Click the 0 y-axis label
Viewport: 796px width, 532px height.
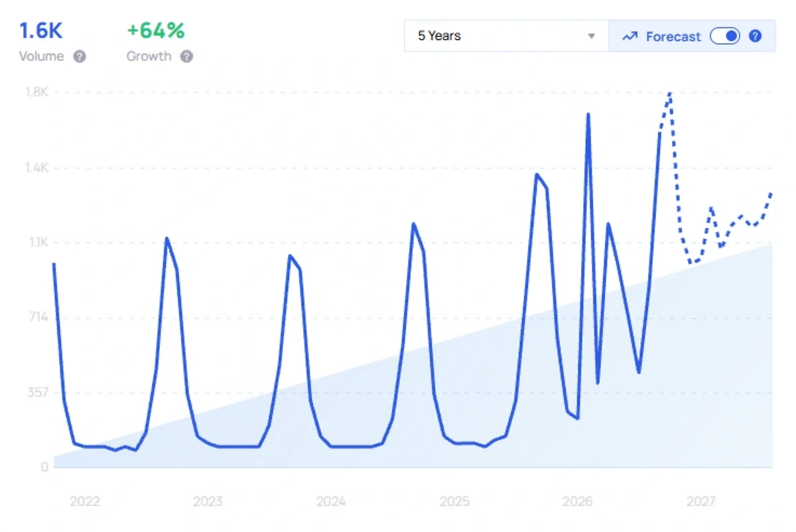point(45,467)
